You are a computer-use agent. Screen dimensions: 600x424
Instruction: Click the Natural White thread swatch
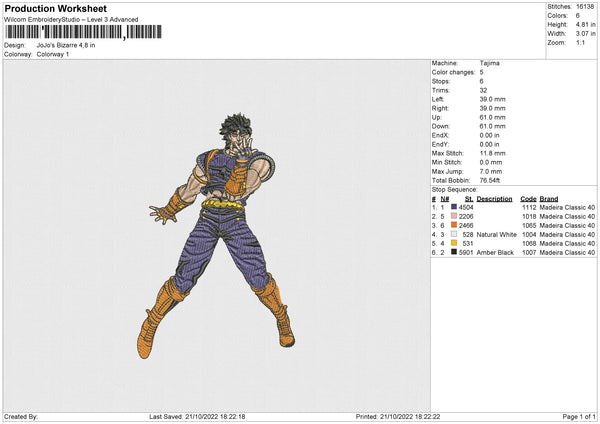454,234
